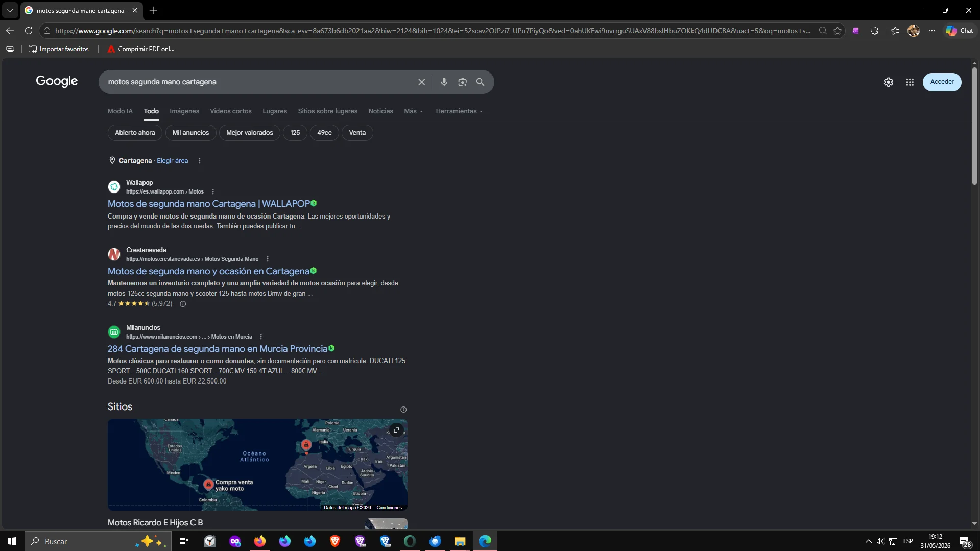
Task: Open location options next to Cartagena
Action: point(200,161)
